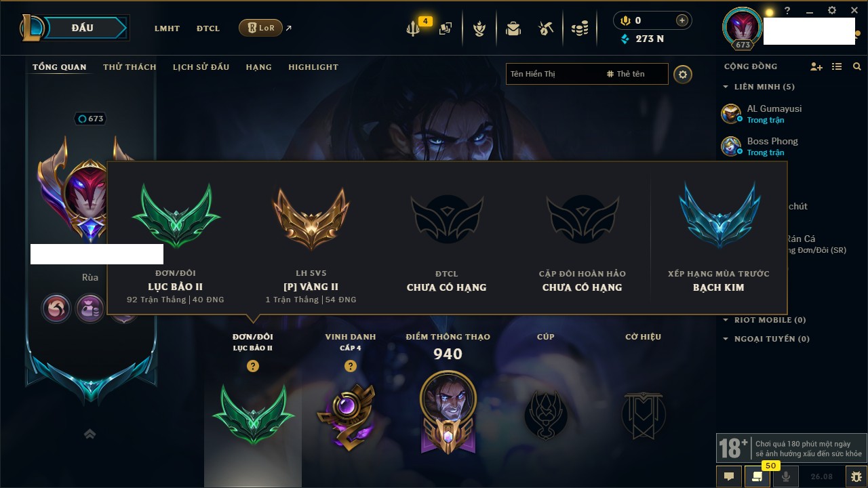Open the Collection cards icon
This screenshot has width=868, height=488.
coord(446,28)
